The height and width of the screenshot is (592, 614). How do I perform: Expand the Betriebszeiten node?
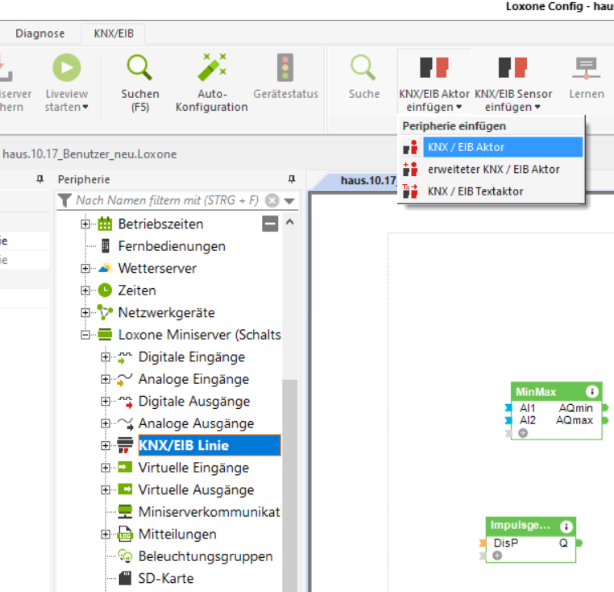[85, 224]
